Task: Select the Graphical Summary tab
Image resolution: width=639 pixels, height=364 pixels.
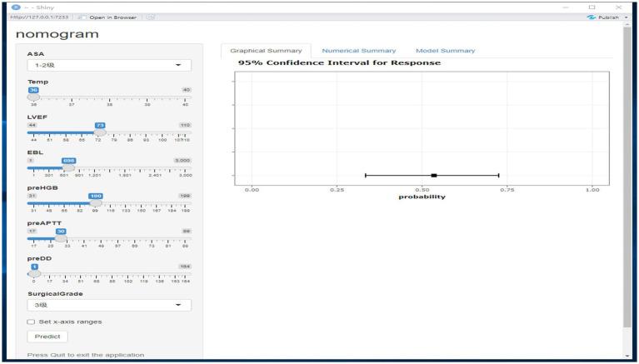Action: click(x=266, y=51)
